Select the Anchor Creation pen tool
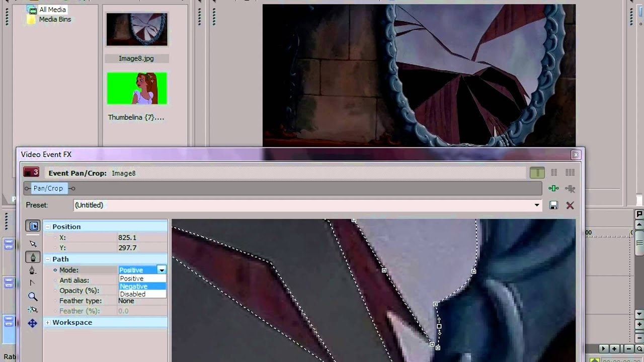 point(33,257)
